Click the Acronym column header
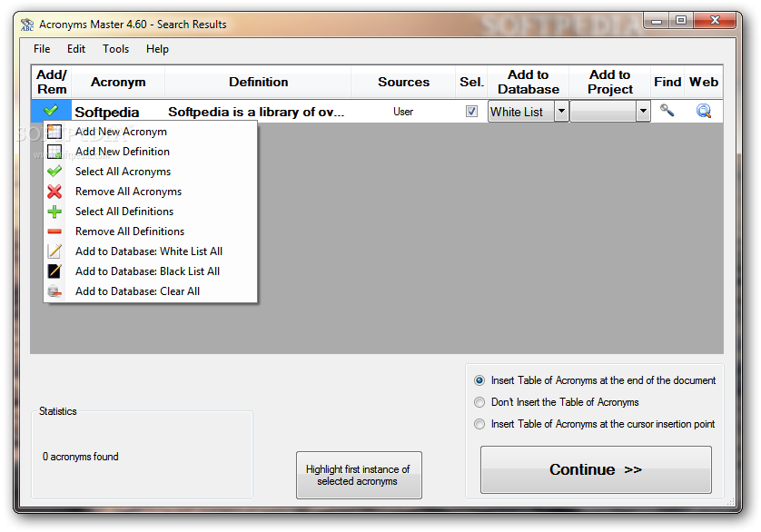The height and width of the screenshot is (532, 761). (x=118, y=82)
